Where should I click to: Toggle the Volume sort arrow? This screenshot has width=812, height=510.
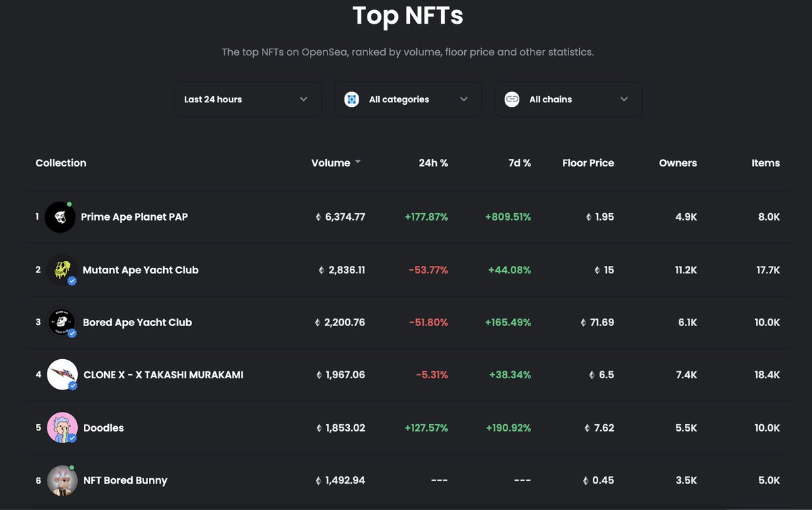point(357,162)
